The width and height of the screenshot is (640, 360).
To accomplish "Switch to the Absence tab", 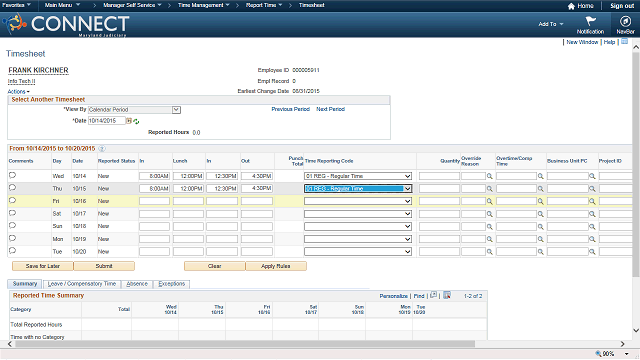I will (137, 284).
